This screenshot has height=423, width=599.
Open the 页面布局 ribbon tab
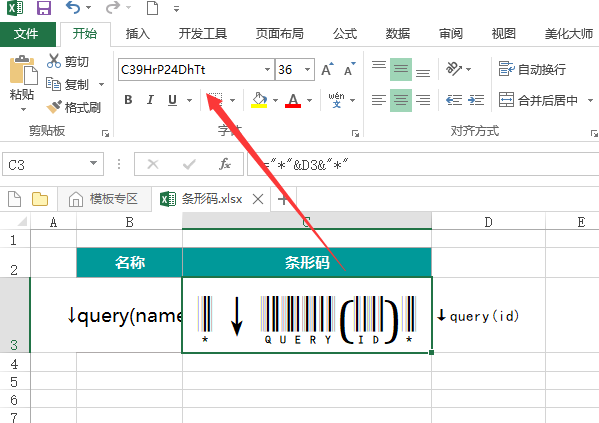click(280, 34)
